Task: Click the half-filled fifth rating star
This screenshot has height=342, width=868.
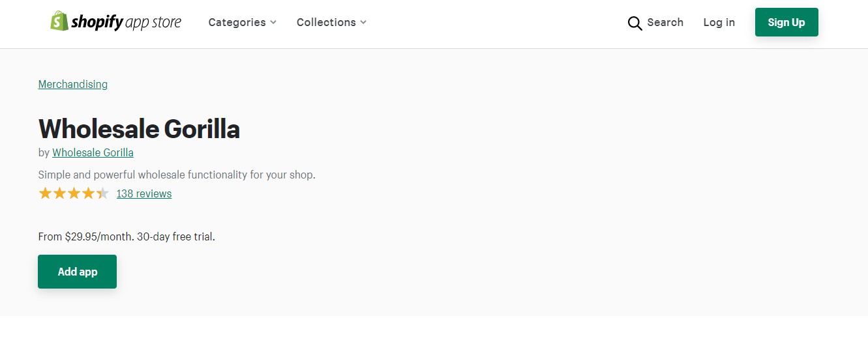Action: point(102,193)
